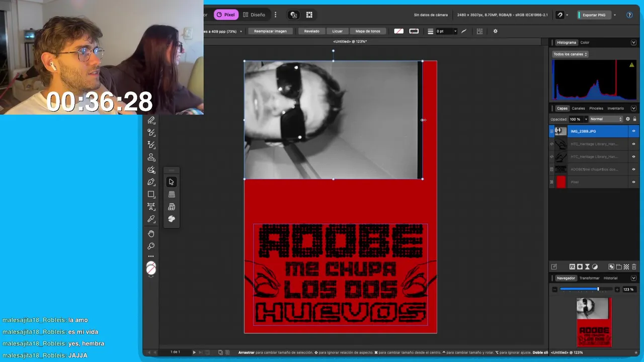
Task: Open the stroke line style icon
Action: (430, 31)
